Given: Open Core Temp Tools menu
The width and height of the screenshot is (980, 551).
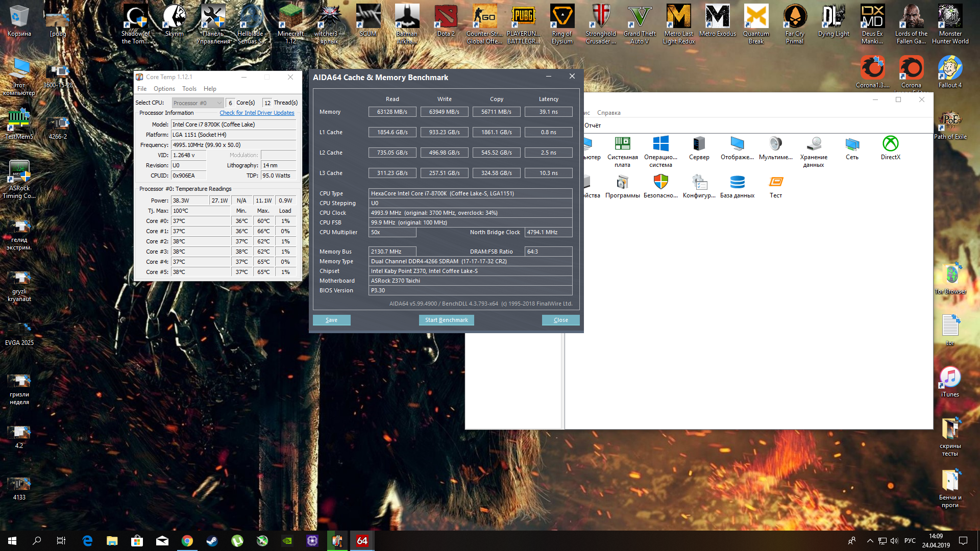Looking at the screenshot, I should click(x=189, y=89).
